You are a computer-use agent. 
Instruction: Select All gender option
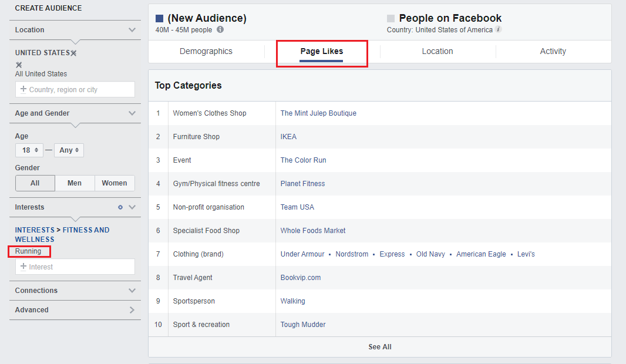pyautogui.click(x=35, y=183)
